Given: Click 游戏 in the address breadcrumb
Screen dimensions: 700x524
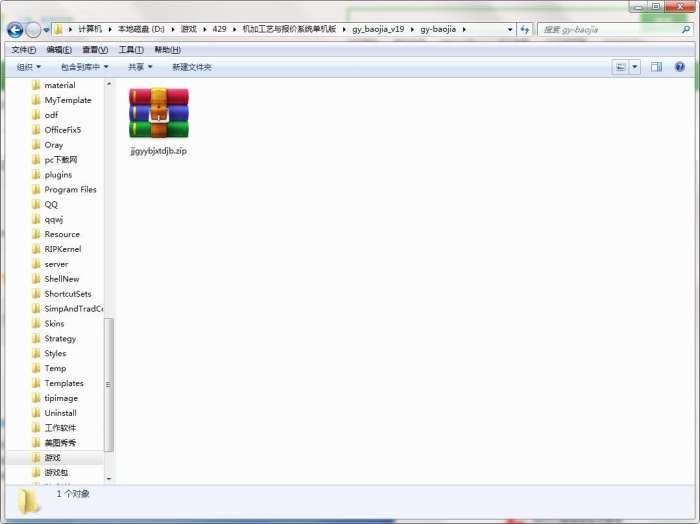Looking at the screenshot, I should point(188,29).
